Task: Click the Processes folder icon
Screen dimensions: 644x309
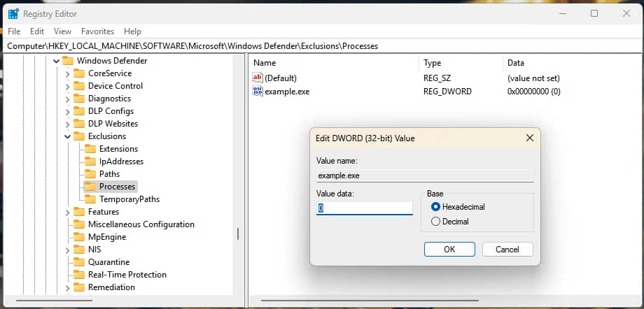Action: point(90,187)
